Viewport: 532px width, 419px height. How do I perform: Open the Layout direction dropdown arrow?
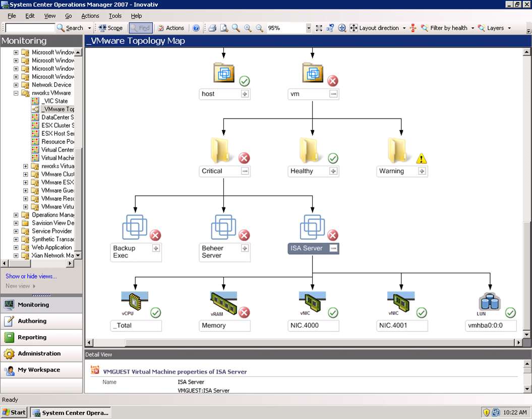click(x=404, y=28)
